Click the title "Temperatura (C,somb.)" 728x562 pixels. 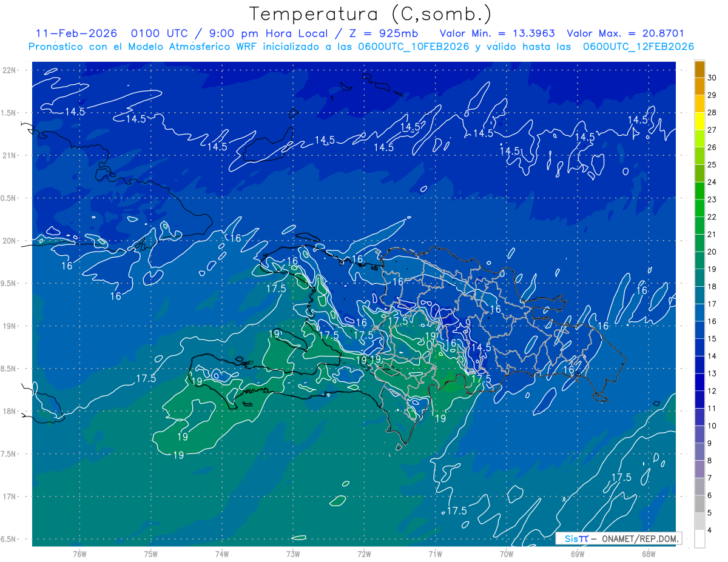(371, 14)
